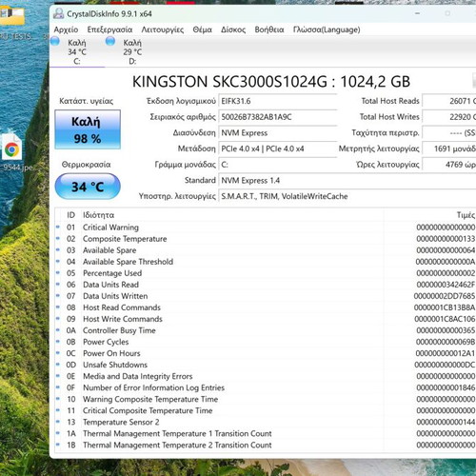Select the Data Units Written row
The height and width of the screenshot is (476, 476).
pyautogui.click(x=266, y=296)
